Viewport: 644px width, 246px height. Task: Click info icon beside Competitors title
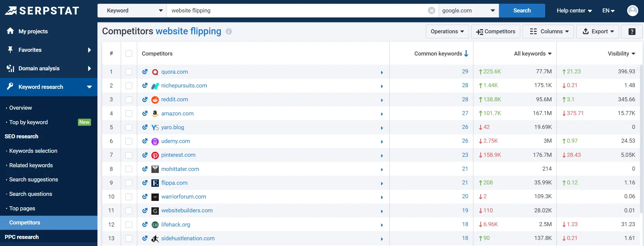[x=229, y=31]
